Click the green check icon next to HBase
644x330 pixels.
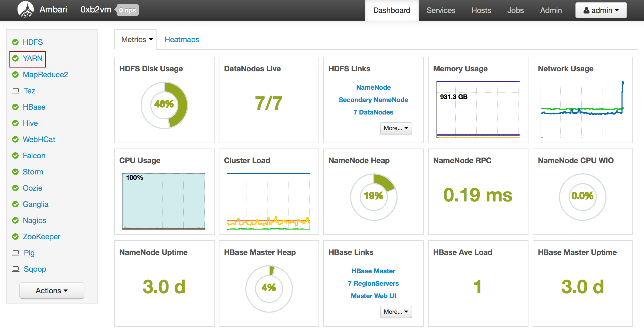point(15,107)
